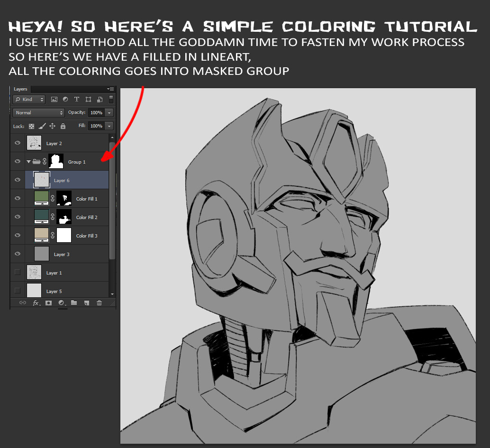Open the Normal blend mode dropdown
Image resolution: width=490 pixels, height=448 pixels.
click(x=38, y=112)
